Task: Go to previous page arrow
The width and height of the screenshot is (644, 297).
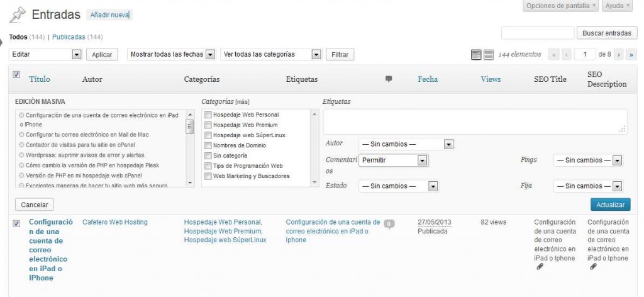Action: pos(566,54)
